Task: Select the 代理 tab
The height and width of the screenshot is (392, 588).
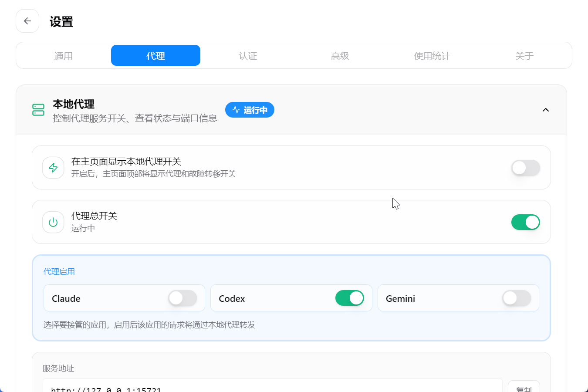Action: point(155,56)
